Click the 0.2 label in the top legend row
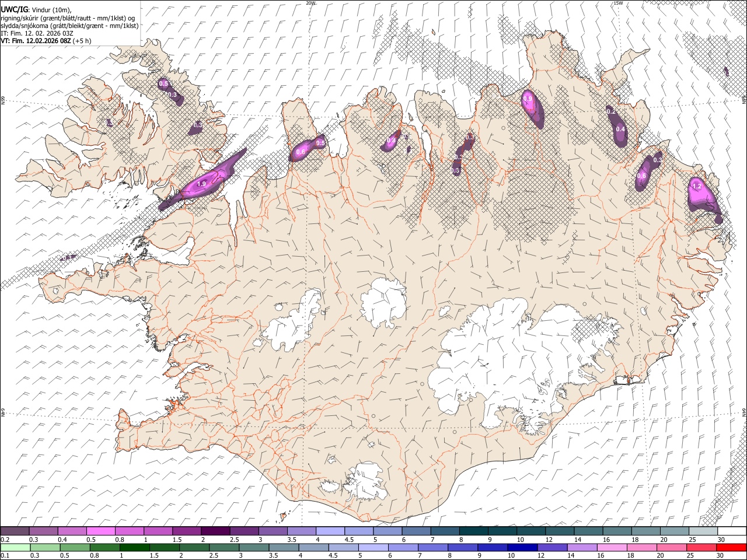This screenshot has height=560, width=747. click(x=4, y=540)
